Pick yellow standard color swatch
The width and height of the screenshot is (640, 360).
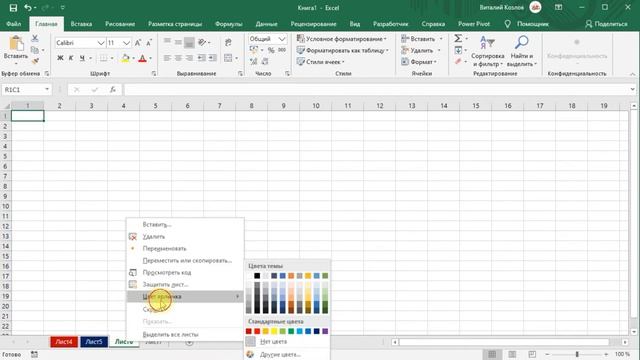coord(274,331)
